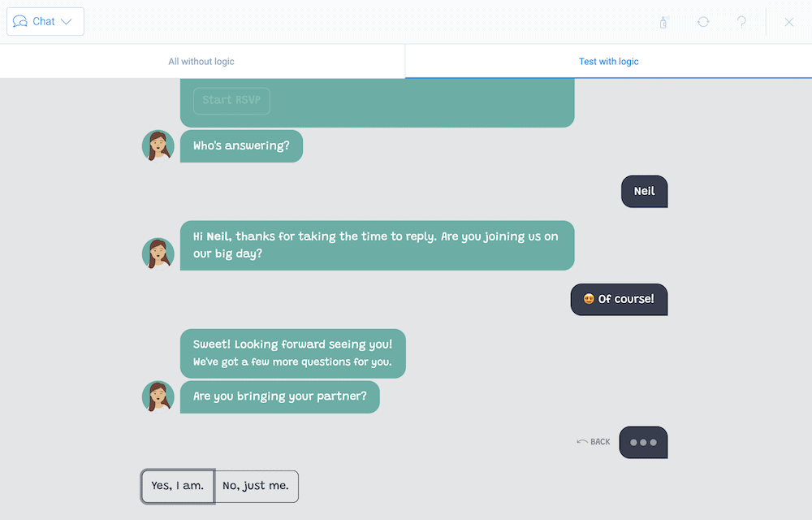Click the heart-eyes emoji in "Of course!" reply

[589, 299]
